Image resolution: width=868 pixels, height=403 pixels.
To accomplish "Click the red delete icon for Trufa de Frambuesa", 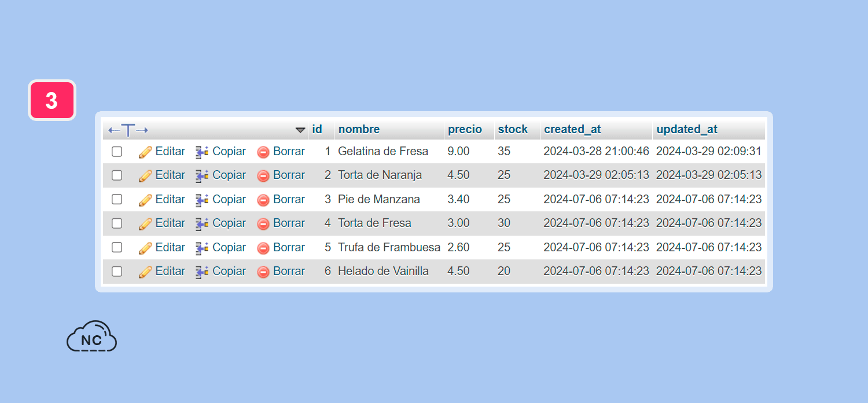I will (x=263, y=248).
